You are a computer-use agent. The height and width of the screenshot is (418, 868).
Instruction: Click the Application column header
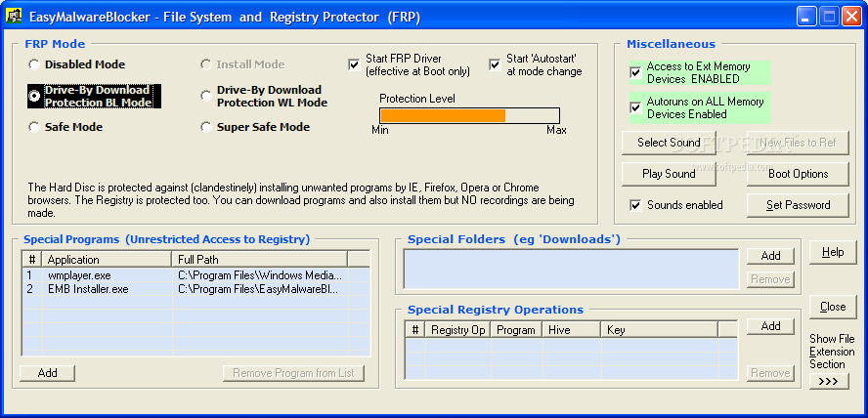(108, 260)
